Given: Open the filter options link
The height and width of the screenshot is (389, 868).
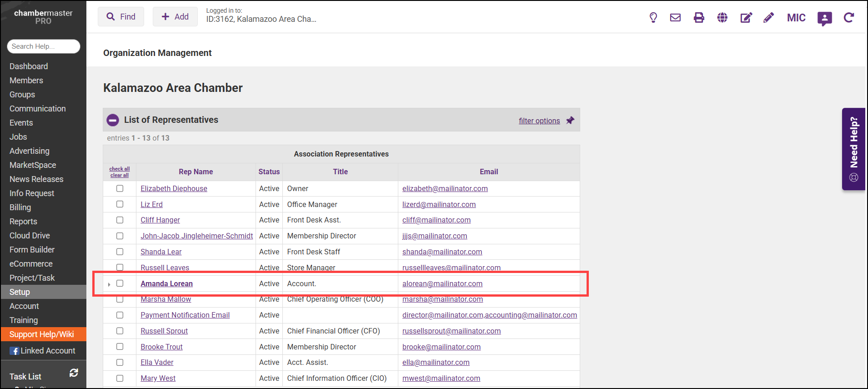Looking at the screenshot, I should [x=539, y=121].
